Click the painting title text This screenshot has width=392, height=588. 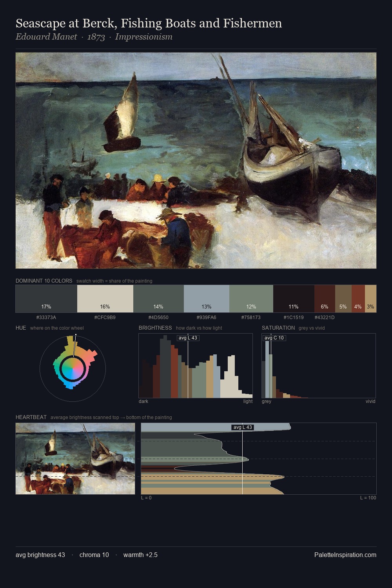pyautogui.click(x=149, y=24)
